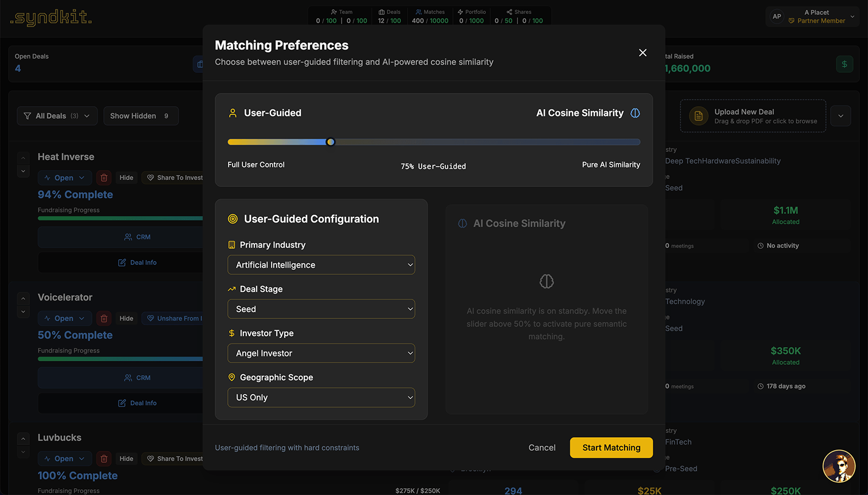
Task: Delete the Voicelerator deal via trash icon
Action: [104, 318]
